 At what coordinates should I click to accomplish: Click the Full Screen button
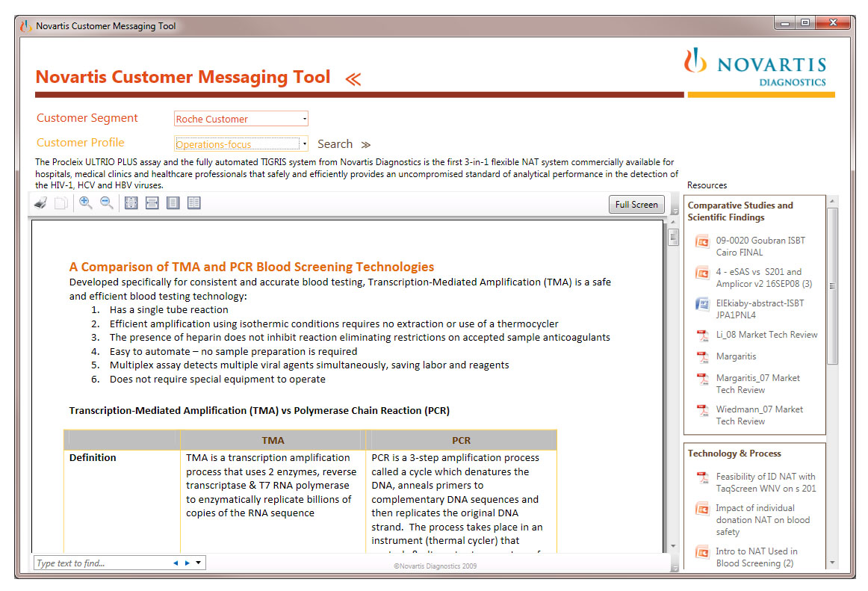[x=636, y=205]
